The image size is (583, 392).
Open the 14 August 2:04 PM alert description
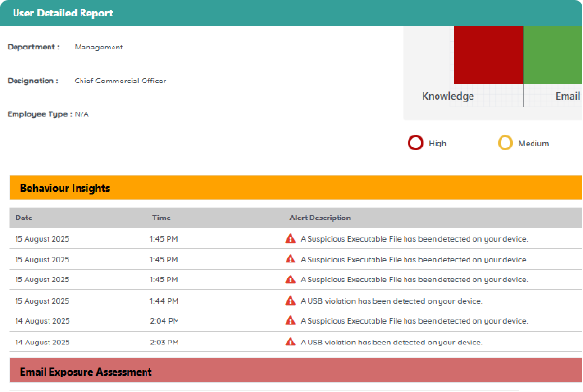click(412, 321)
